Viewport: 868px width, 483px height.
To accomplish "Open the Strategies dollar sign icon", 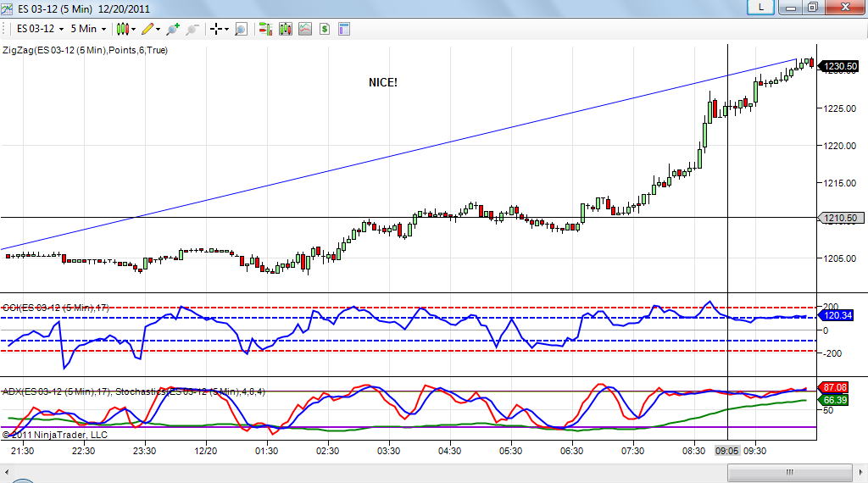I will tap(325, 29).
